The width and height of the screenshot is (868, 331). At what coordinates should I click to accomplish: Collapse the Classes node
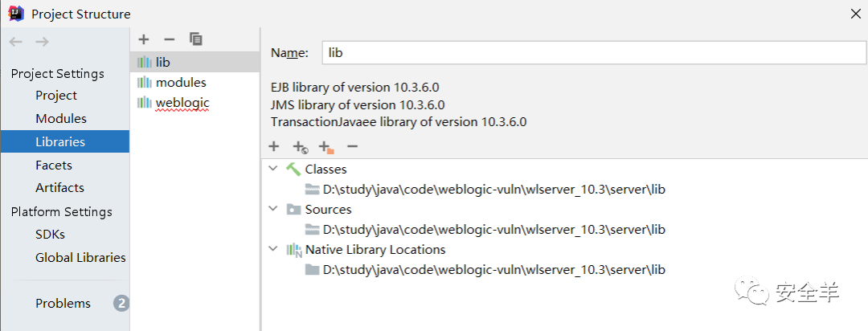click(272, 168)
